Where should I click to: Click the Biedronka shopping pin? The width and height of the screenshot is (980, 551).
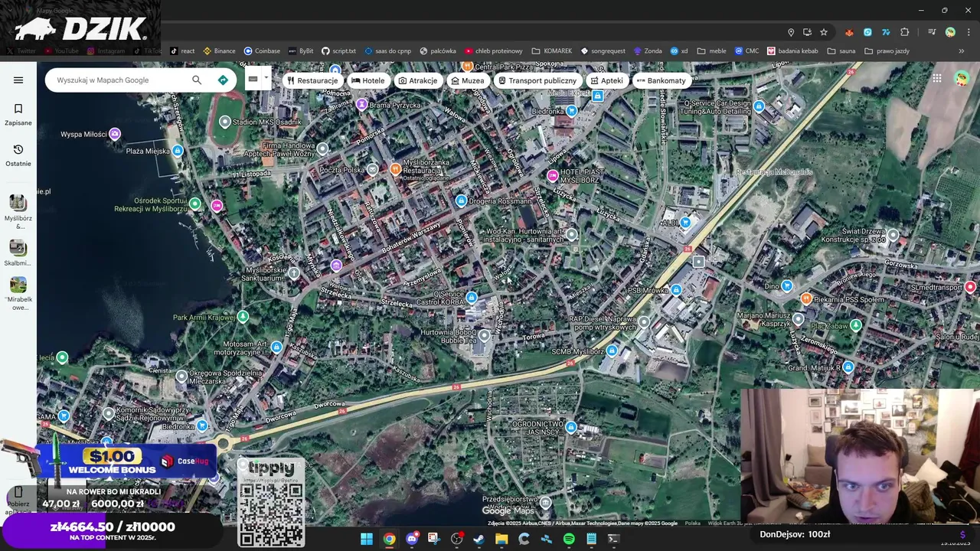tap(571, 110)
